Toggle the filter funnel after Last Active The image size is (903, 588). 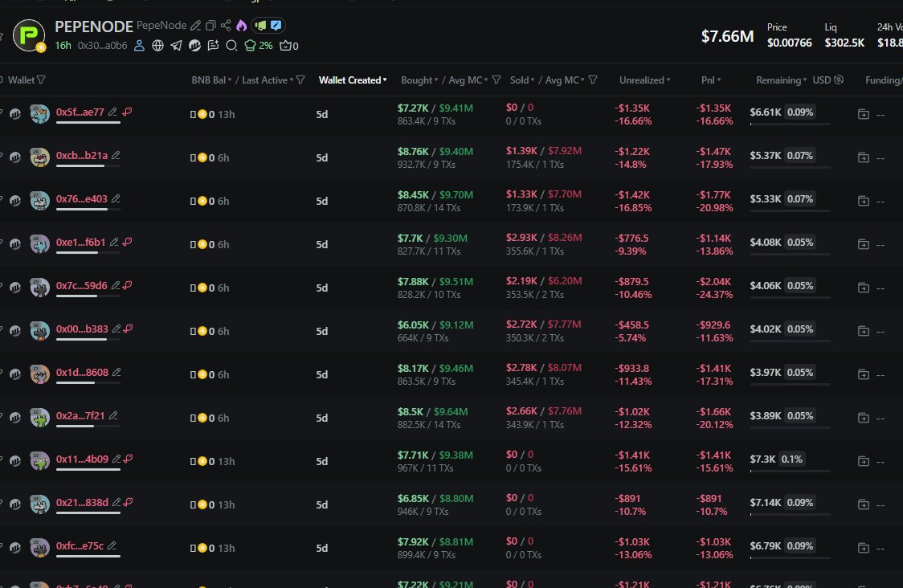[300, 80]
